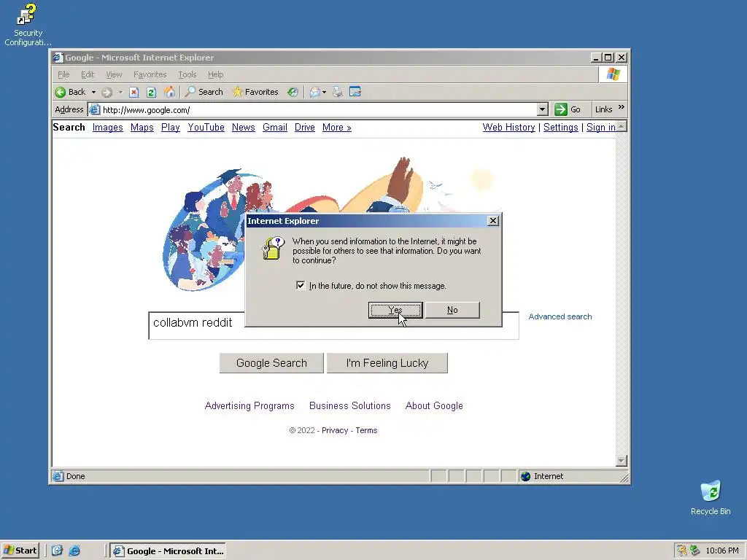Click the History icon in toolbar
Viewport: 747px width, 560px height.
293,93
